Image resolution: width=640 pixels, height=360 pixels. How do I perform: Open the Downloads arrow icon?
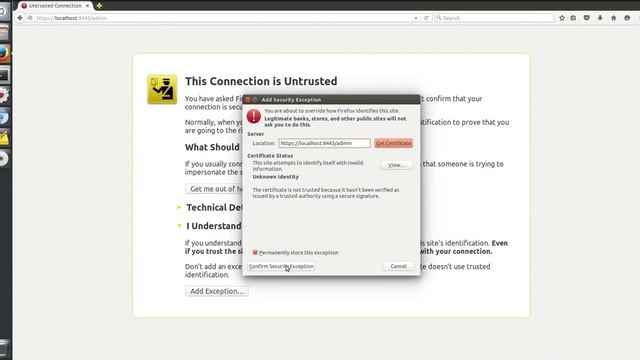coord(600,18)
